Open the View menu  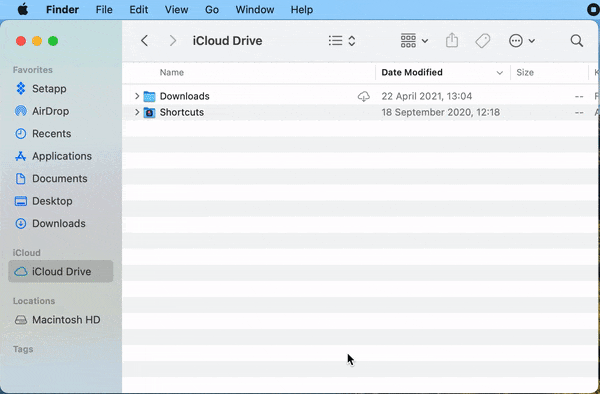[x=176, y=10]
